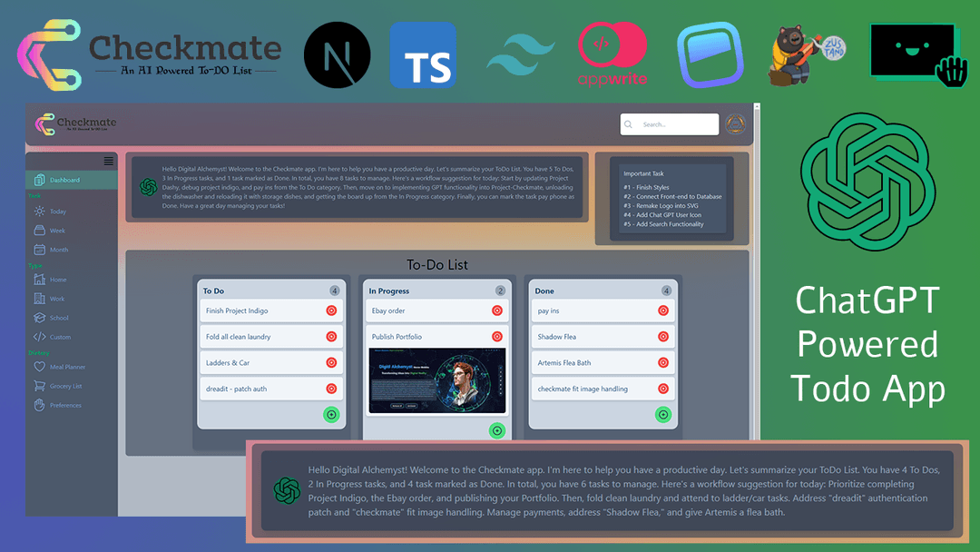Add a new task to the To Do column

click(331, 415)
